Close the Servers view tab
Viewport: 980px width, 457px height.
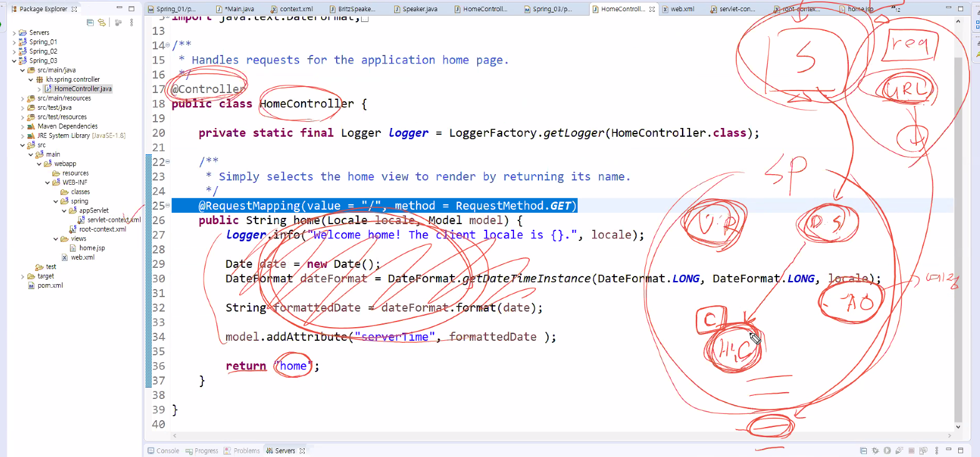click(302, 451)
